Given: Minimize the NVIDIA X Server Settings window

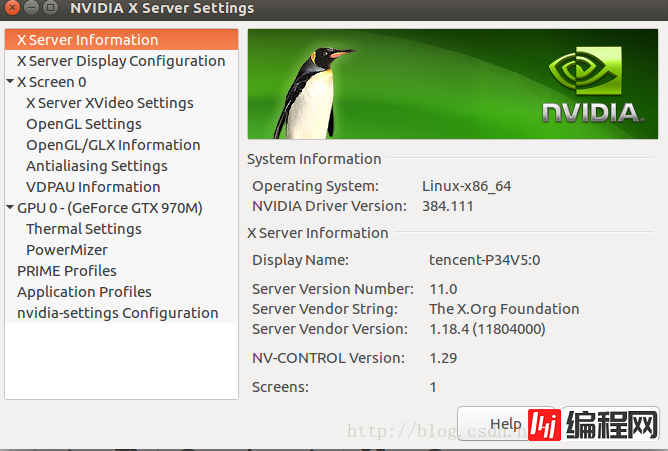Looking at the screenshot, I should click(32, 8).
